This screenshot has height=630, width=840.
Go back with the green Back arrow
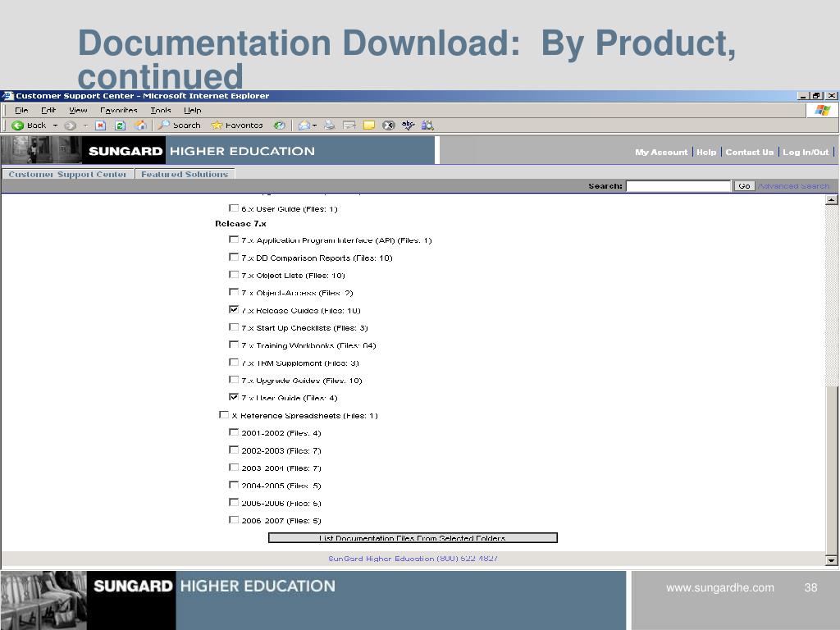tap(29, 126)
